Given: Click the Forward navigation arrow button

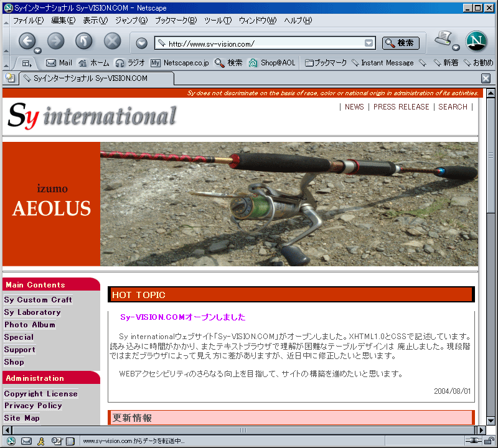Looking at the screenshot, I should (55, 41).
